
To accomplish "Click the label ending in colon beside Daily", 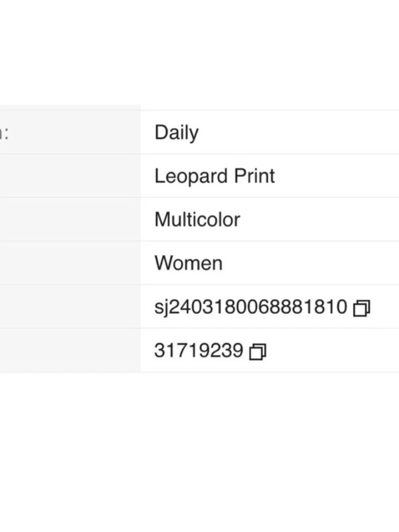I will coord(4,133).
